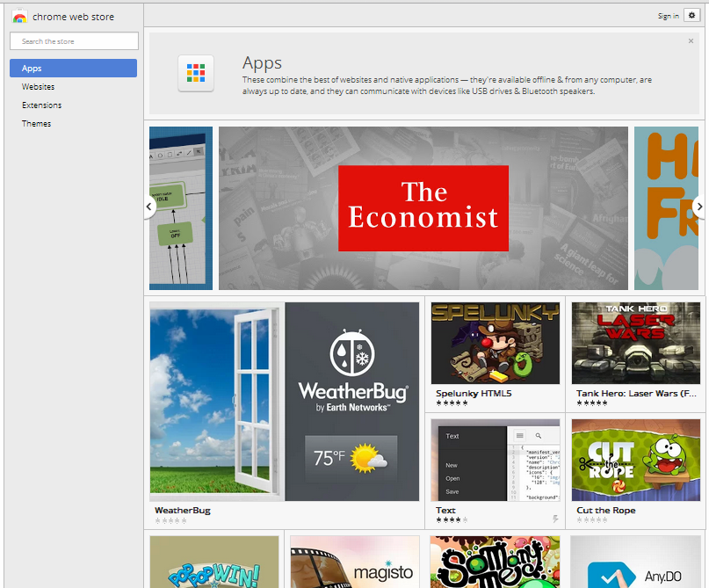
Task: Click the Tank Hero: Laser Wars title
Action: (x=637, y=394)
